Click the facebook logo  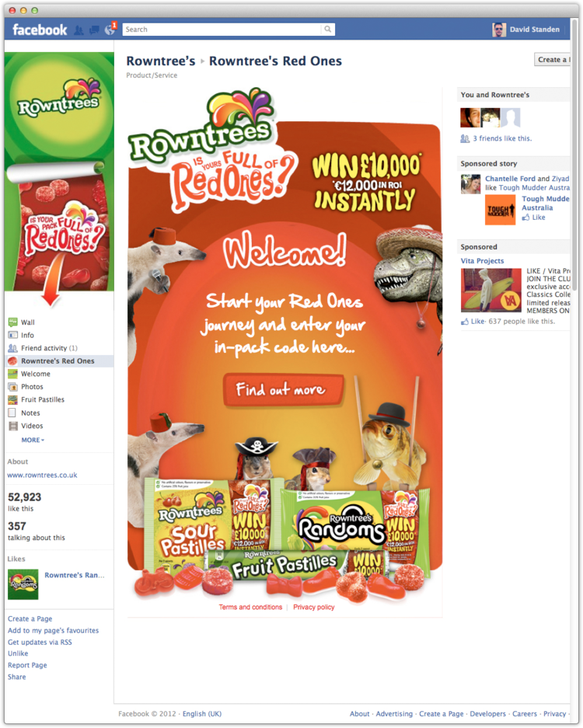tap(40, 30)
